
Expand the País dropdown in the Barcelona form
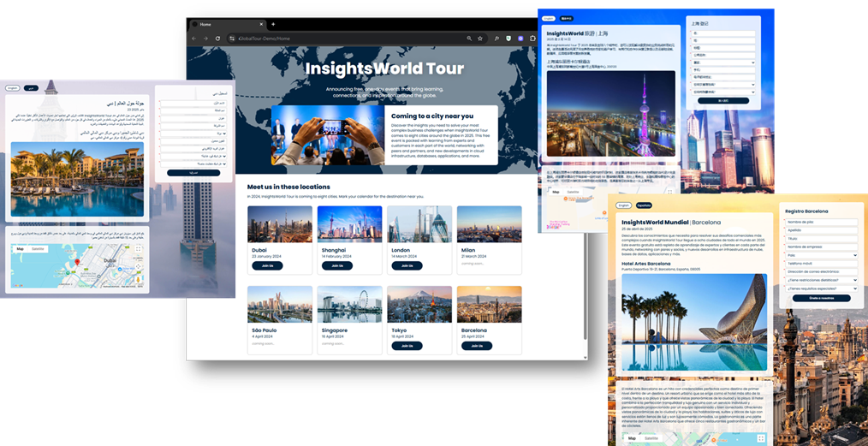coord(821,255)
